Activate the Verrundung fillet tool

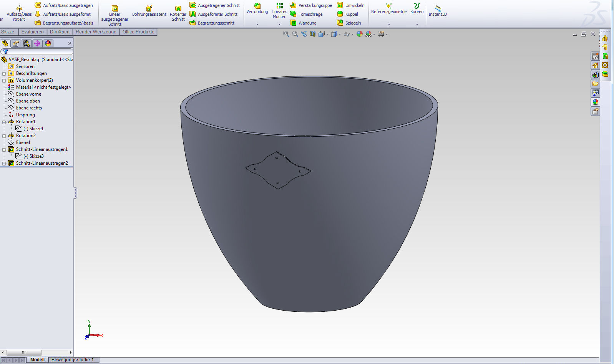point(257,8)
